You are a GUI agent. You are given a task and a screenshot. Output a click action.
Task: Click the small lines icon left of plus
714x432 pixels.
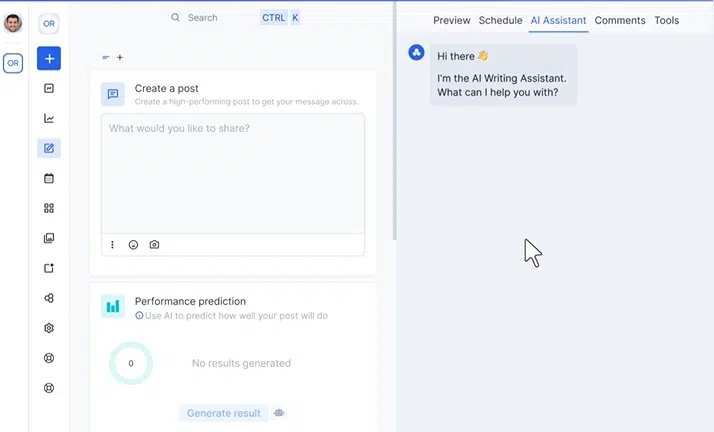pyautogui.click(x=106, y=57)
